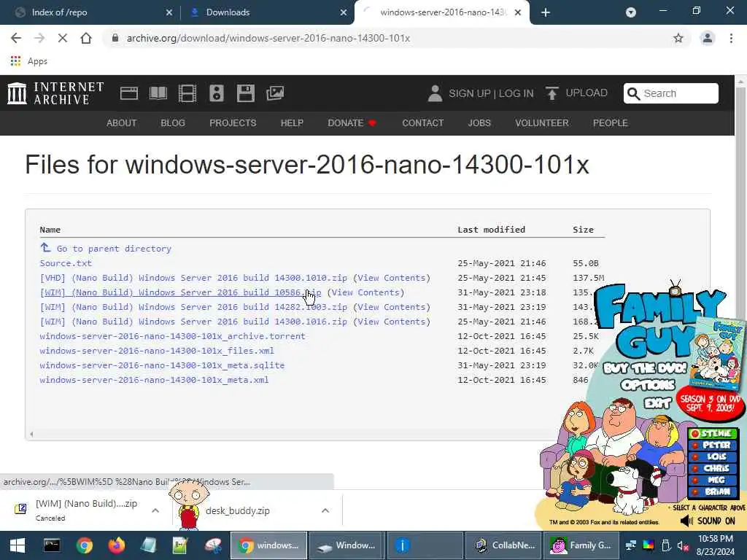Open the Chrome profile avatar
The height and width of the screenshot is (560, 747).
(x=708, y=38)
